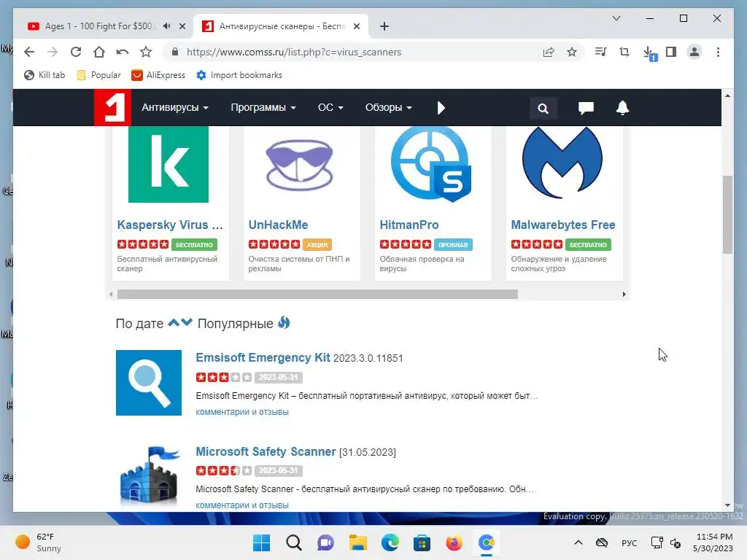Image resolution: width=747 pixels, height=560 pixels.
Task: Reload the current page
Action: click(76, 52)
